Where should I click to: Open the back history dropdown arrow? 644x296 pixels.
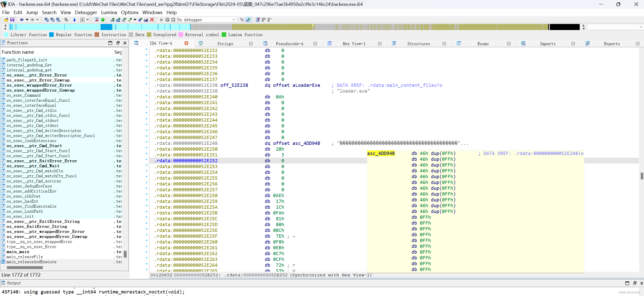point(27,20)
